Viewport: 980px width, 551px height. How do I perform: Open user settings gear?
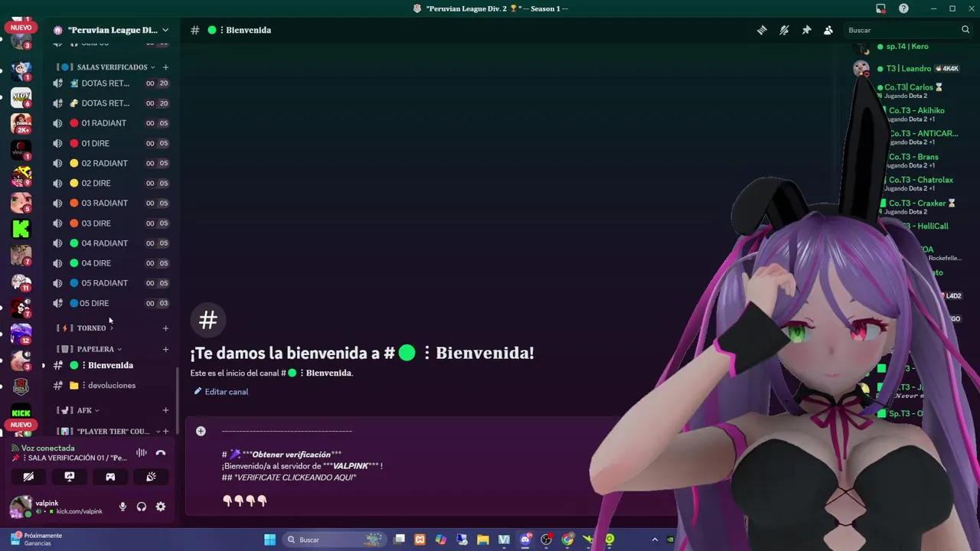click(161, 507)
